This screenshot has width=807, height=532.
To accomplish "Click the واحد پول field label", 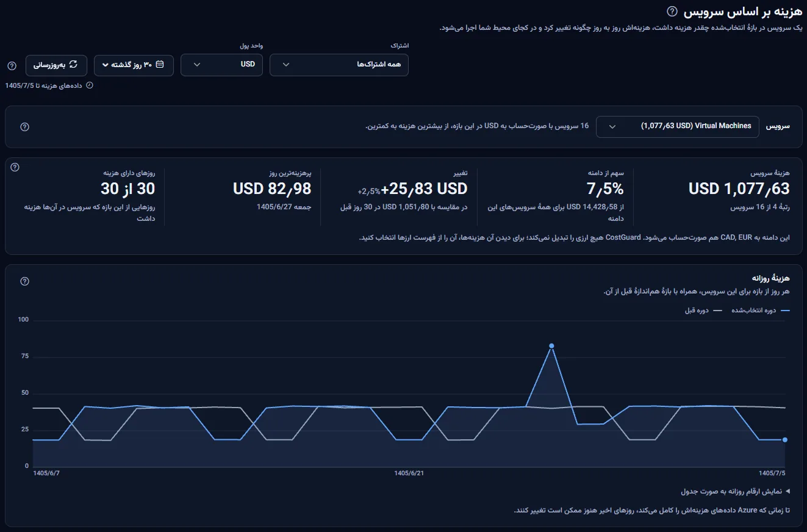I will (251, 46).
